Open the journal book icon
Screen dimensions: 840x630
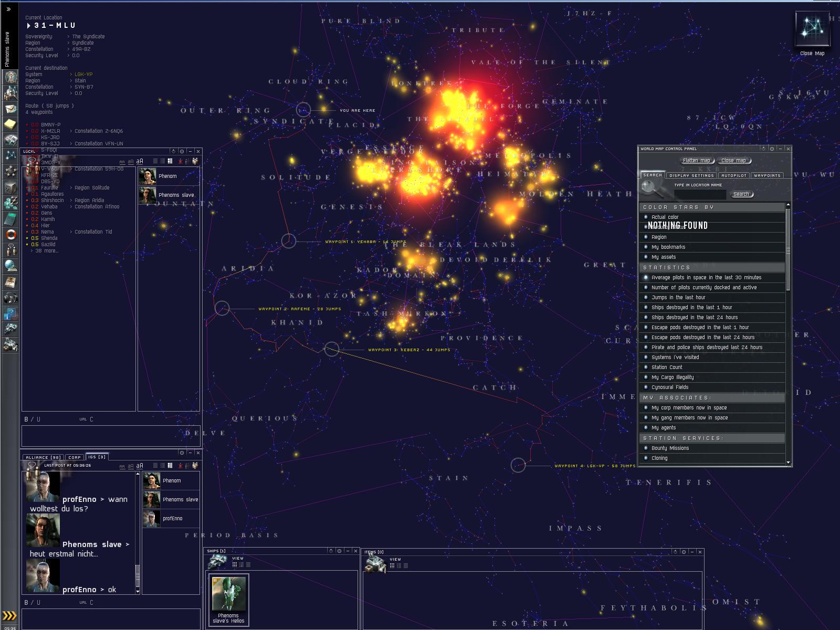coord(10,282)
